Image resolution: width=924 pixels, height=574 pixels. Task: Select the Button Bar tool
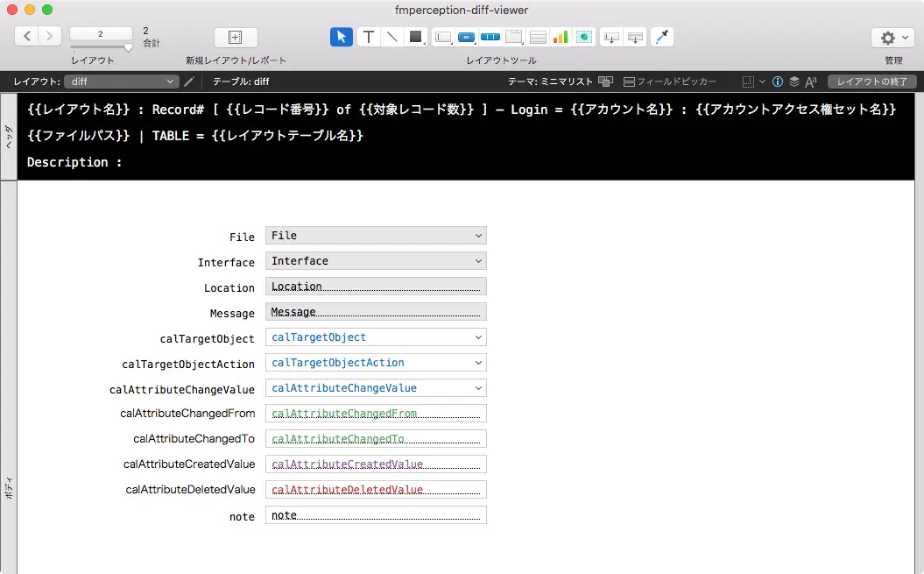point(490,37)
